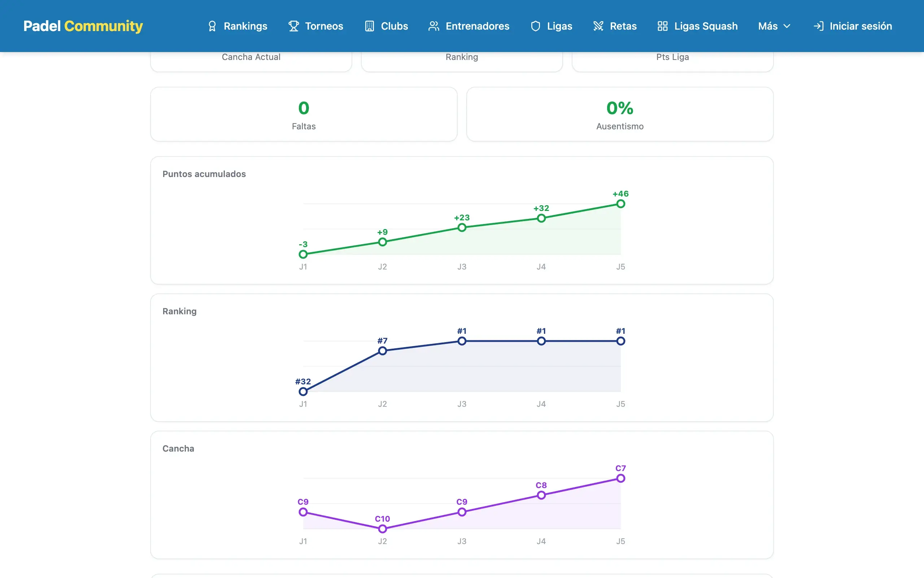
Task: Go to the Torneos page
Action: (316, 26)
